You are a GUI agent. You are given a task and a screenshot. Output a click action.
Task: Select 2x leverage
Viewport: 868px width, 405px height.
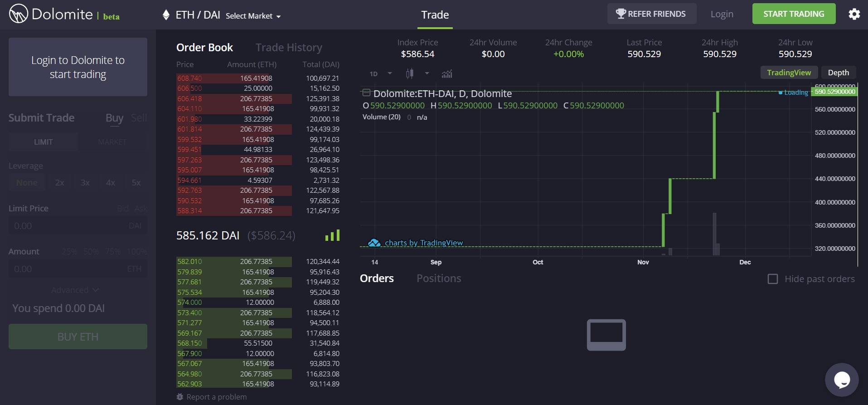(x=59, y=182)
